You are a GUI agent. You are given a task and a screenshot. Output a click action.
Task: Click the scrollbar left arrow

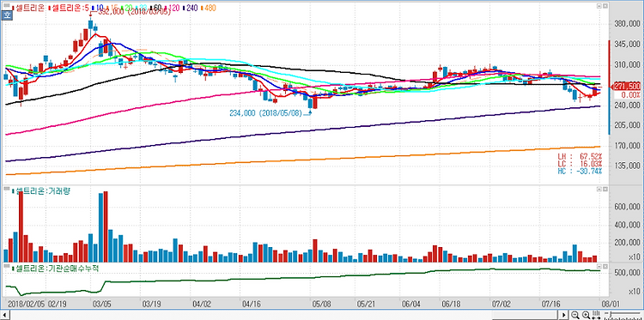(x=4, y=315)
